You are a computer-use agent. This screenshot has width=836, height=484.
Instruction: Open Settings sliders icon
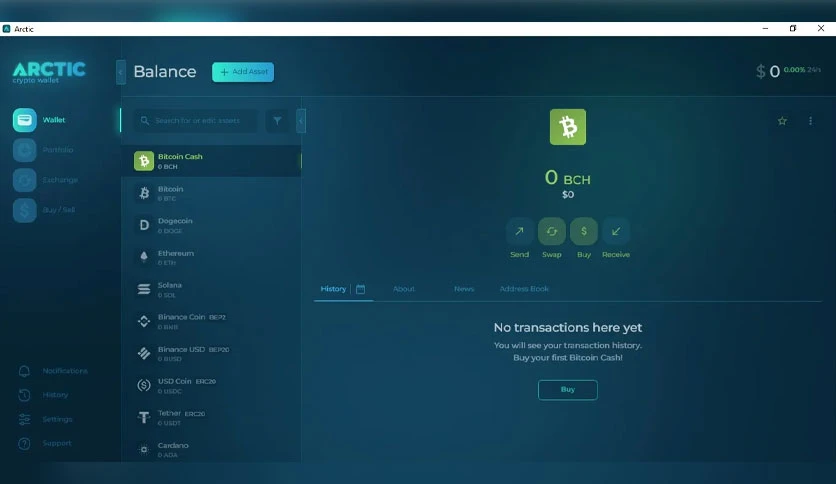(25, 419)
